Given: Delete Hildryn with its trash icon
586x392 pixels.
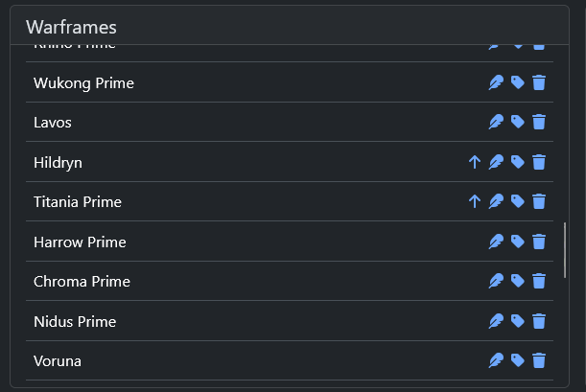Looking at the screenshot, I should pos(539,162).
